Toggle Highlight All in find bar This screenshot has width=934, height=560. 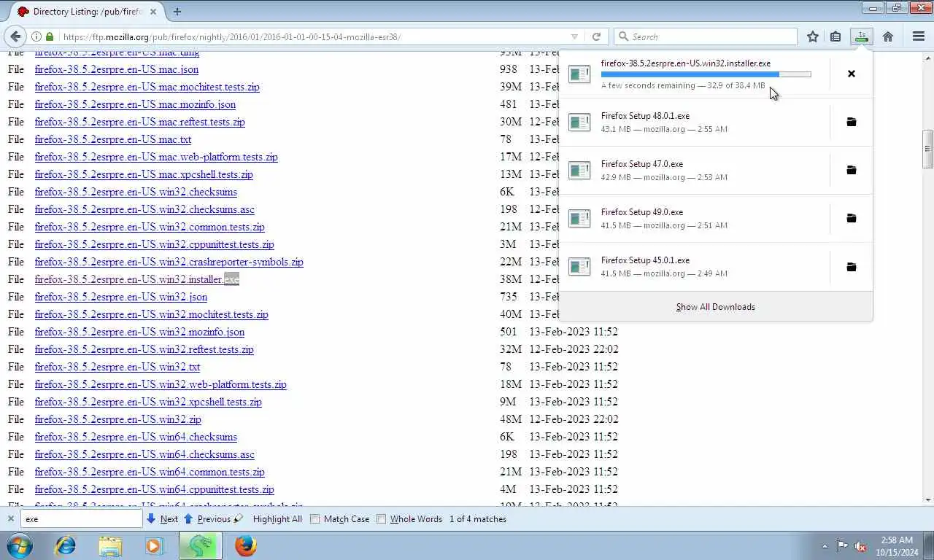pos(277,519)
